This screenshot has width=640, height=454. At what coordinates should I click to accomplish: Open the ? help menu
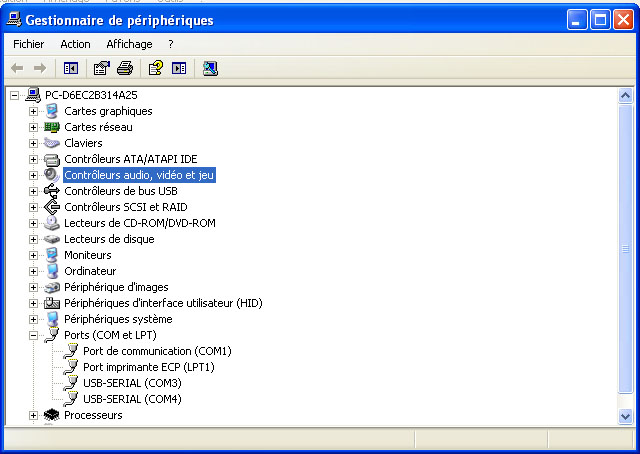171,44
